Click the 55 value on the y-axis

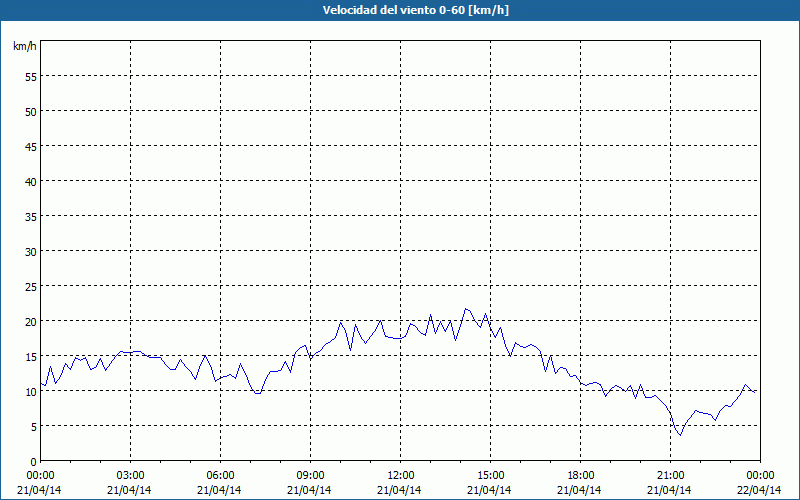(31, 77)
